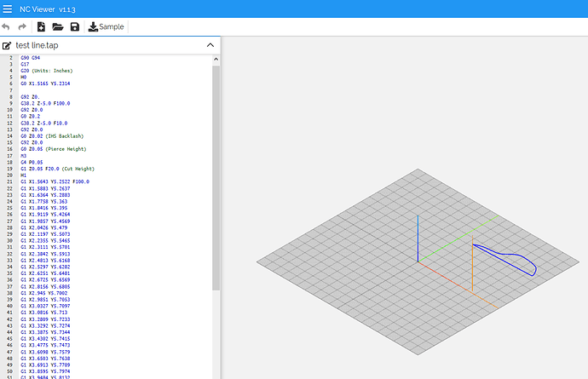The image size is (588, 379).
Task: Select line G1 Z0.05 F20.0 (Cut Height)
Action: tap(58, 169)
